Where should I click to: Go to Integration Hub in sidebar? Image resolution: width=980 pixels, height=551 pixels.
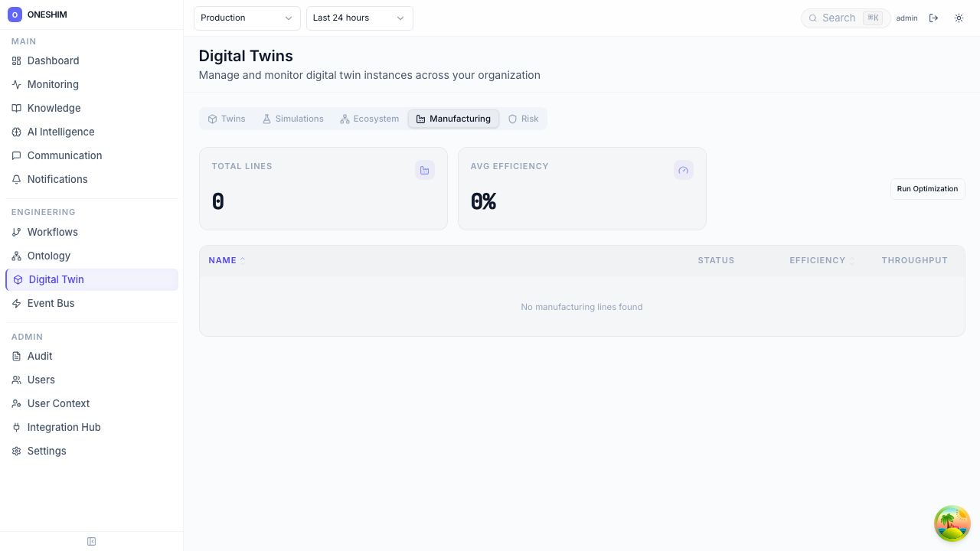64,427
